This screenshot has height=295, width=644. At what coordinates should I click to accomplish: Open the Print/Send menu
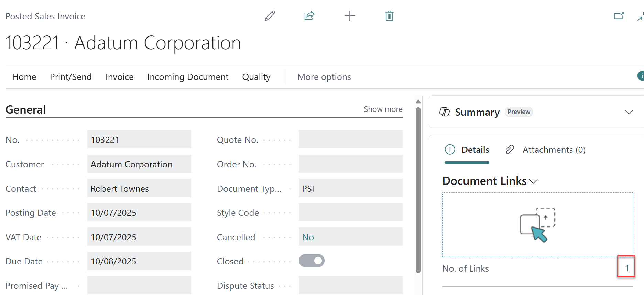click(71, 77)
